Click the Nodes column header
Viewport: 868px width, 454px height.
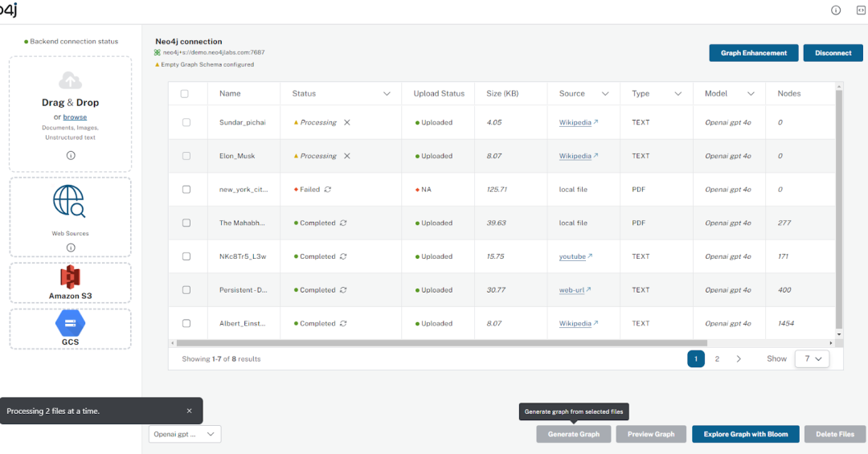coord(789,93)
